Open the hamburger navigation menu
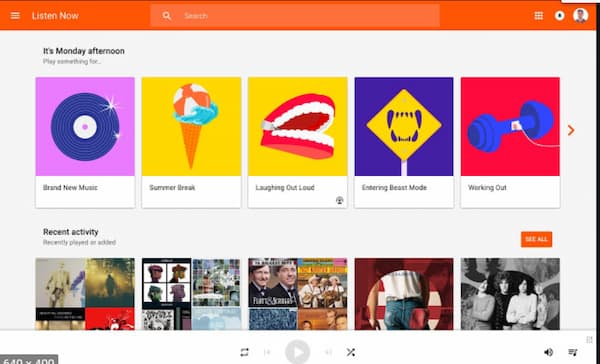The height and width of the screenshot is (364, 600). (15, 16)
